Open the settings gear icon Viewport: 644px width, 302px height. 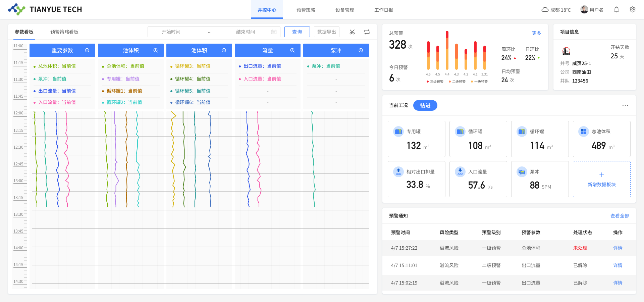pyautogui.click(x=633, y=10)
